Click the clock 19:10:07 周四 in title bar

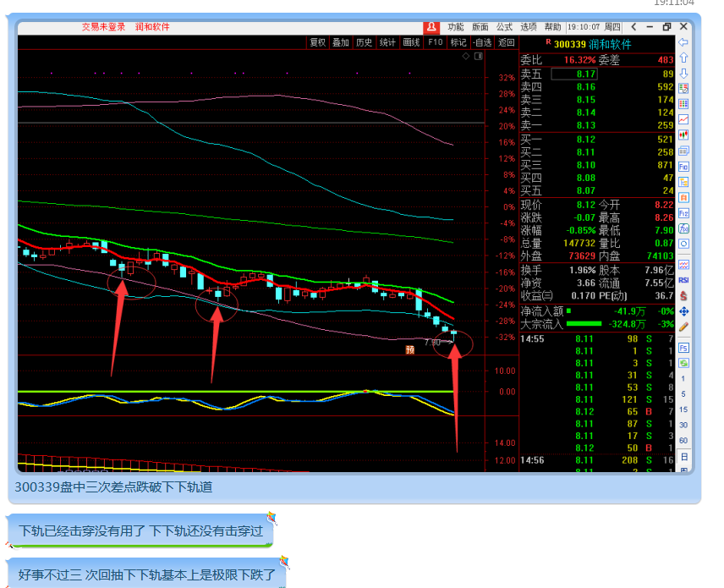[x=594, y=27]
